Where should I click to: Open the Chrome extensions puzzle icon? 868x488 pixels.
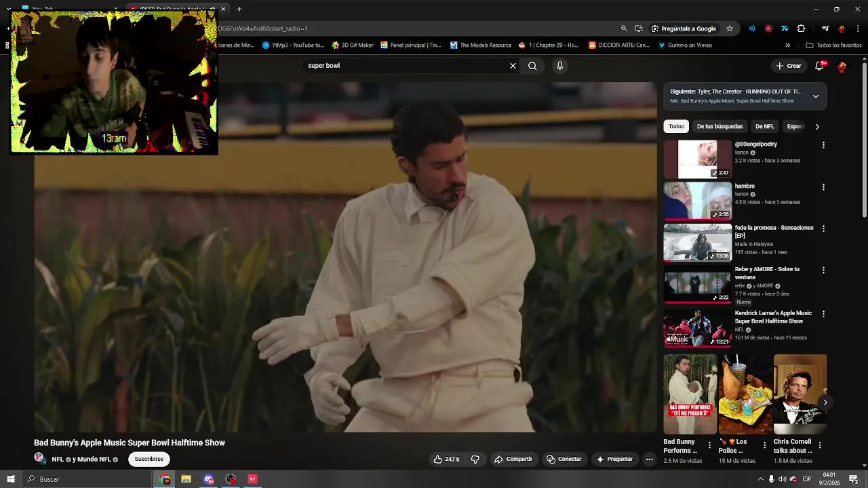pos(801,28)
